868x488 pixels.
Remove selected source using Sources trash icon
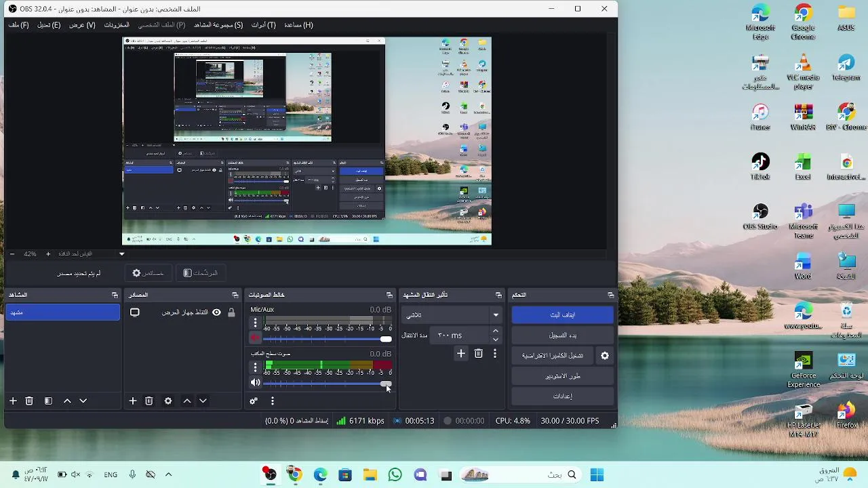pyautogui.click(x=149, y=401)
